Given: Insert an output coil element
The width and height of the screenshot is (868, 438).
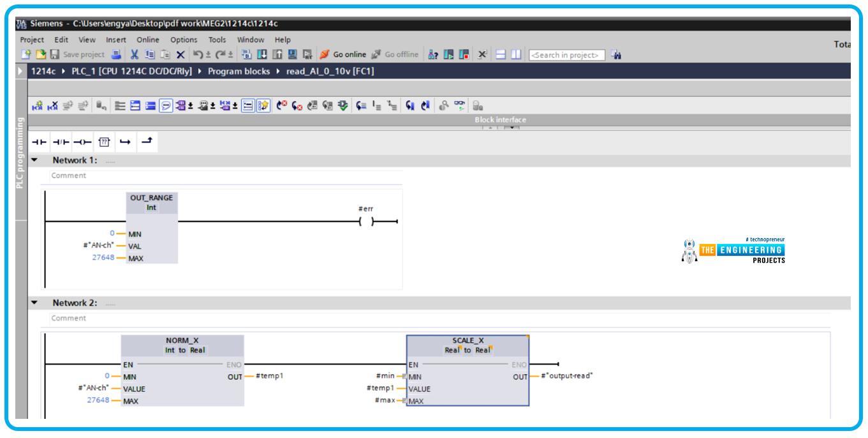Looking at the screenshot, I should click(x=82, y=142).
